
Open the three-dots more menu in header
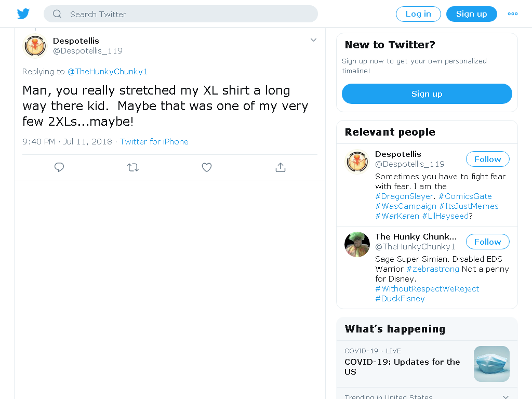click(513, 14)
